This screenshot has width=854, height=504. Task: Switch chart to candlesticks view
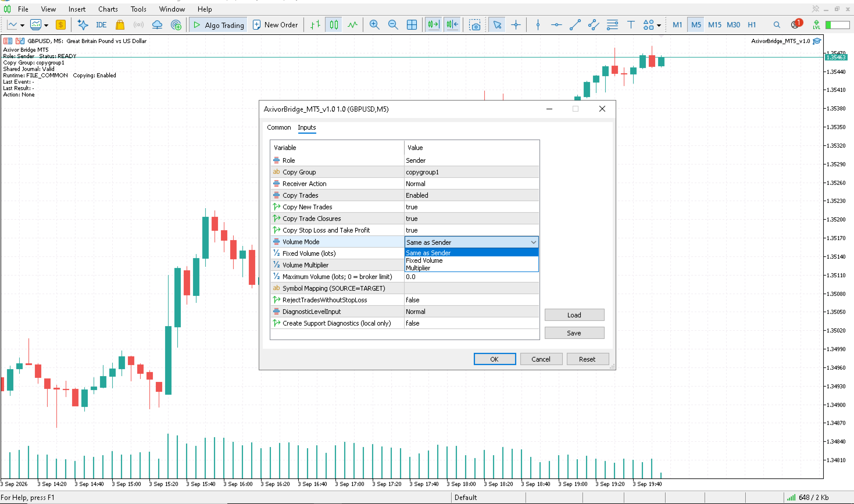[334, 25]
